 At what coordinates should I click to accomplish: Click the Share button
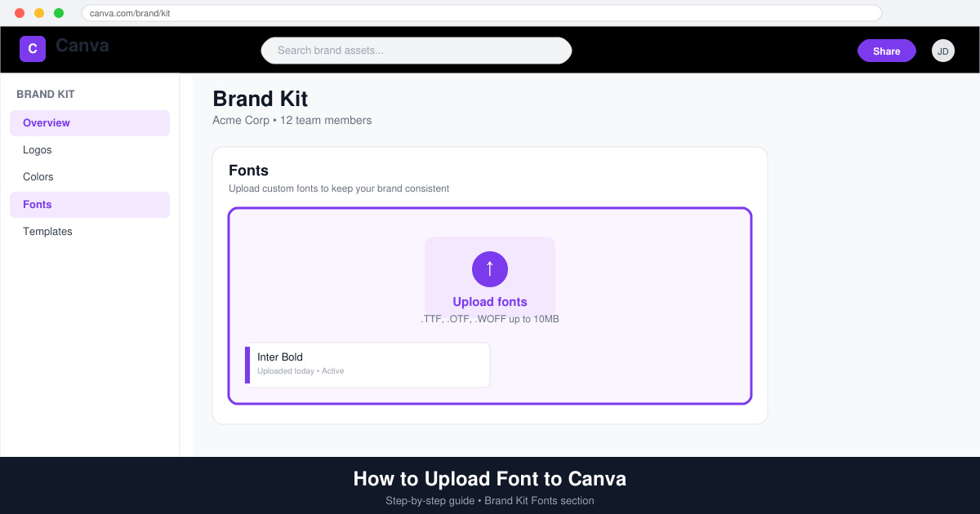887,51
